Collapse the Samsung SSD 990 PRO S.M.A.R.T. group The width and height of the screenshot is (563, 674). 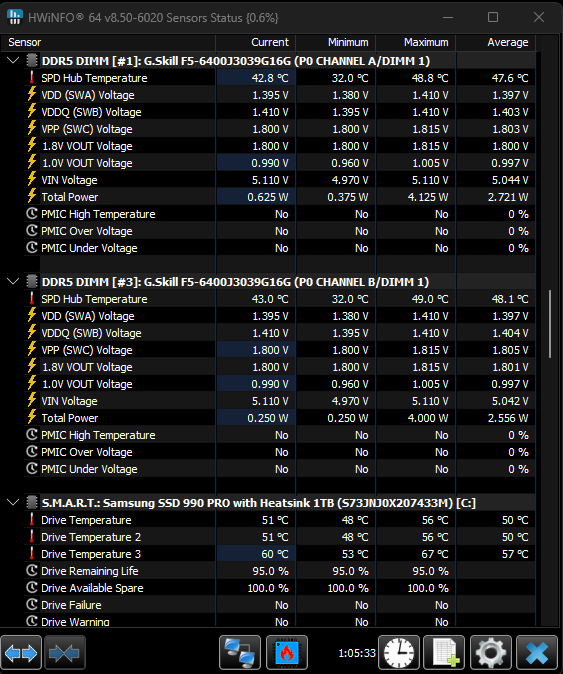click(x=13, y=502)
